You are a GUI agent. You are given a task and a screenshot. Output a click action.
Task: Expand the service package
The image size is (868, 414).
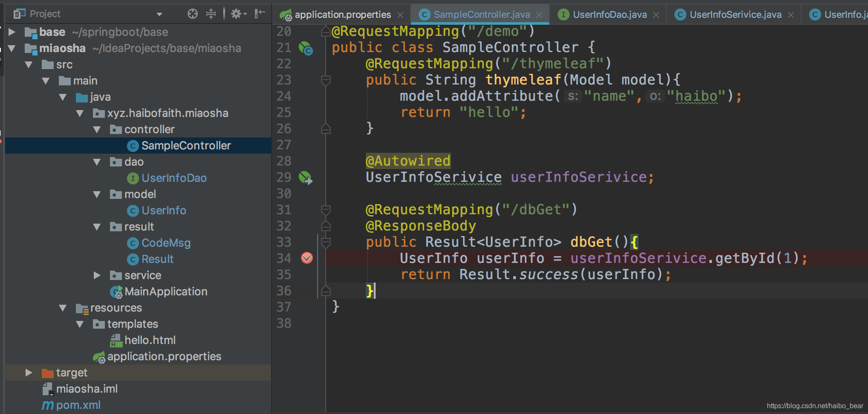[97, 275]
